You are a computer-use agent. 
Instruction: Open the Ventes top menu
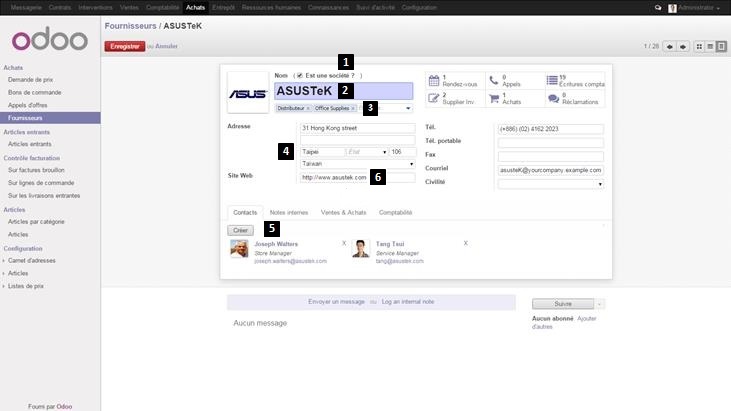click(129, 8)
